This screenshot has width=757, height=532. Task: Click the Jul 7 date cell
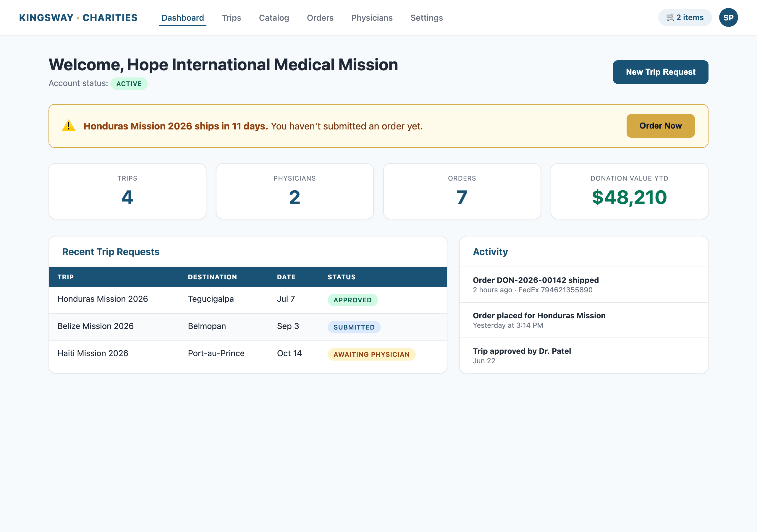(x=286, y=299)
